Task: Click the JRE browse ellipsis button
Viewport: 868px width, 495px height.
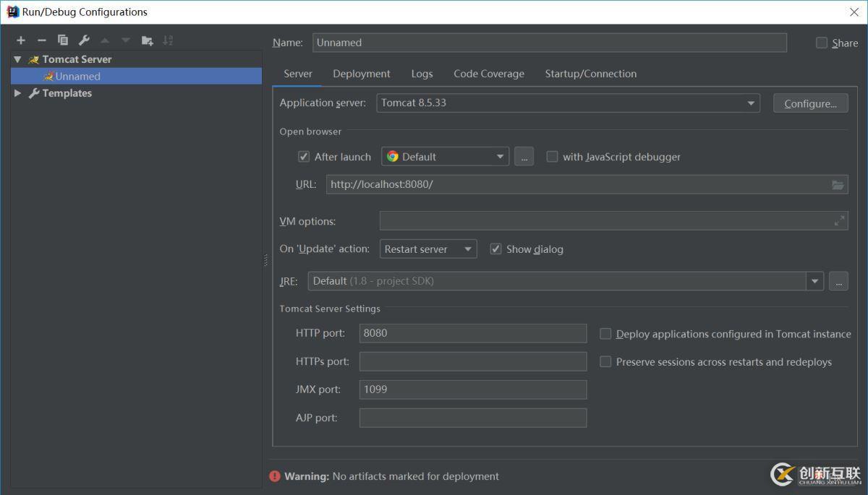Action: coord(838,281)
